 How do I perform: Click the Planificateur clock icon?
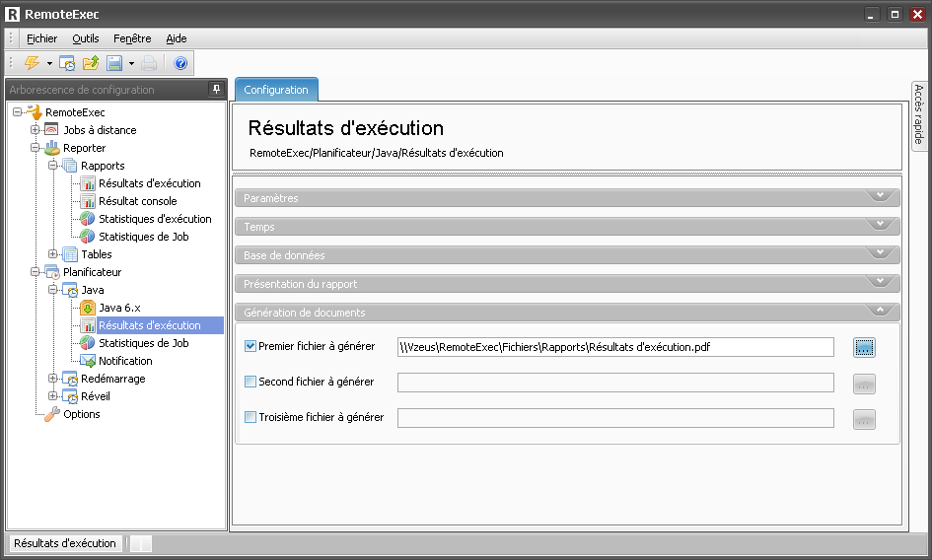point(52,272)
